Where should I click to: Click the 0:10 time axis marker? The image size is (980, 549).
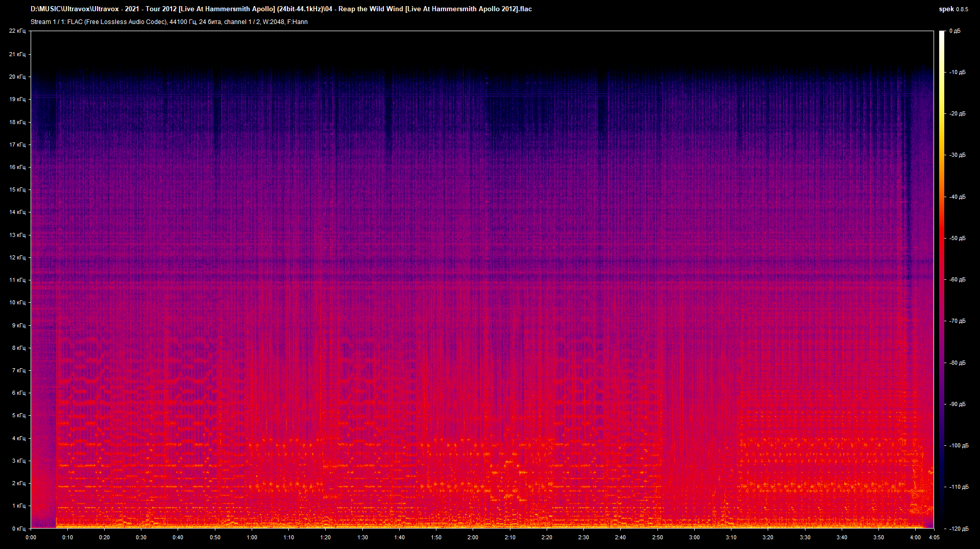67,537
